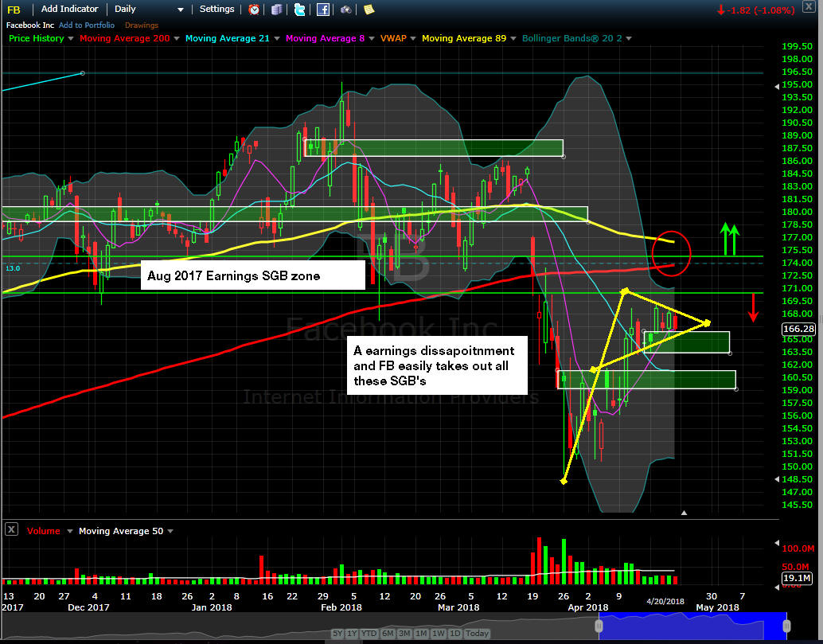The image size is (823, 644).
Task: Click the arrow marker above 100.0M volume label
Action: click(777, 543)
